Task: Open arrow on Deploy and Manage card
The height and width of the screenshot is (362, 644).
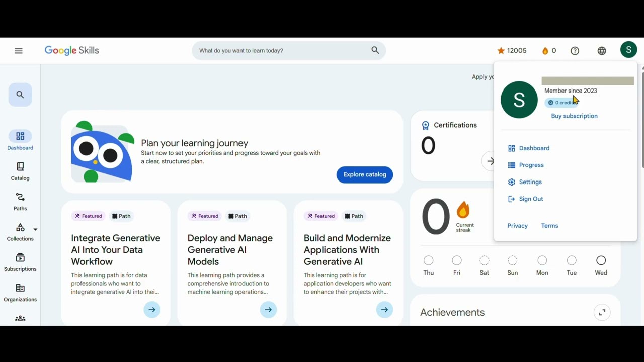Action: point(268,310)
